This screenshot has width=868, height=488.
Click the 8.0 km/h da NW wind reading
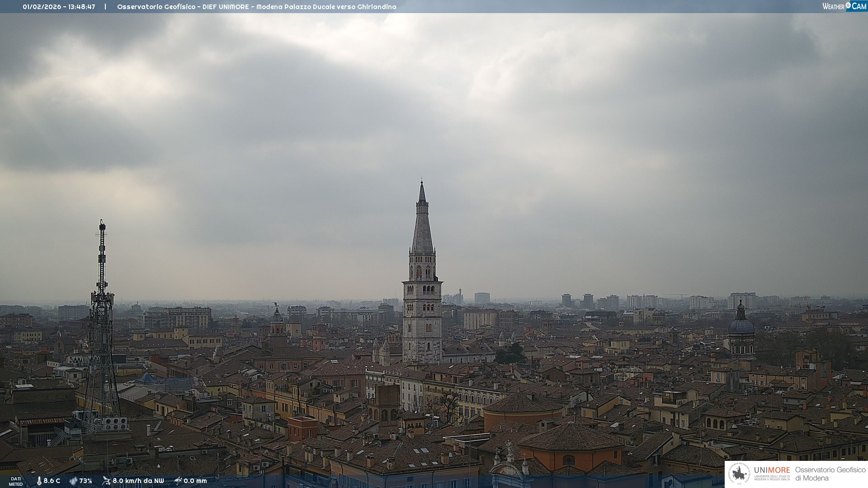[138, 481]
